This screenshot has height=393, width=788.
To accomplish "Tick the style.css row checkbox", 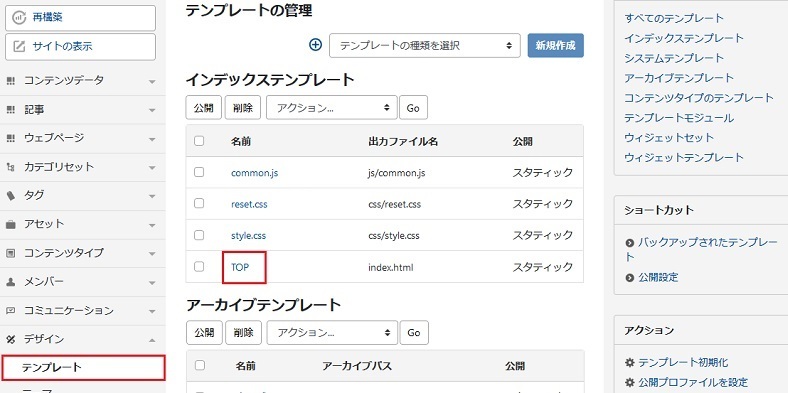I will 199,235.
